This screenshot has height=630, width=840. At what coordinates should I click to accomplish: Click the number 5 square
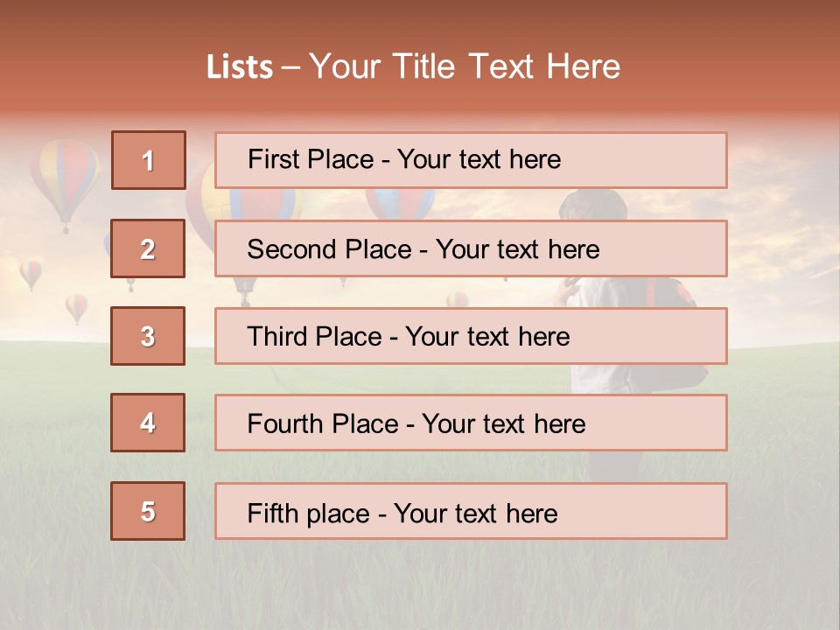coord(148,511)
